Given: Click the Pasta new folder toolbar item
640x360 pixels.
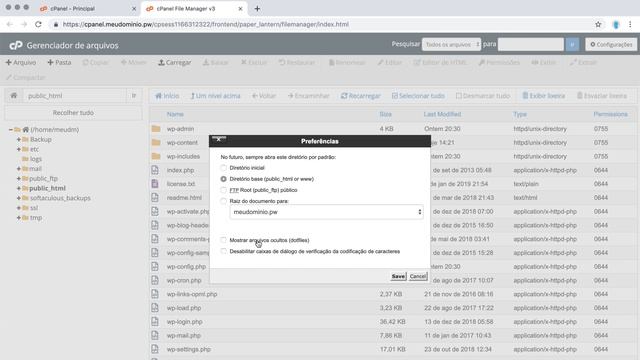Looking at the screenshot, I should pyautogui.click(x=59, y=62).
